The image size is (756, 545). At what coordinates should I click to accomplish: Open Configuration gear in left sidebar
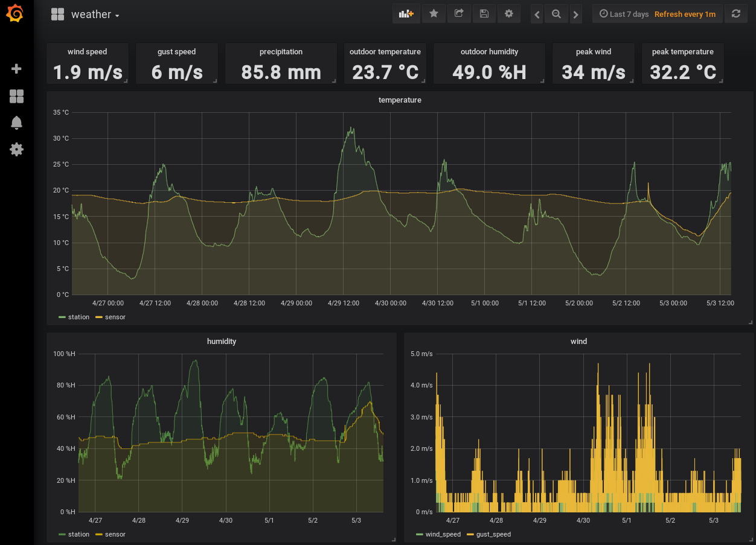[17, 149]
